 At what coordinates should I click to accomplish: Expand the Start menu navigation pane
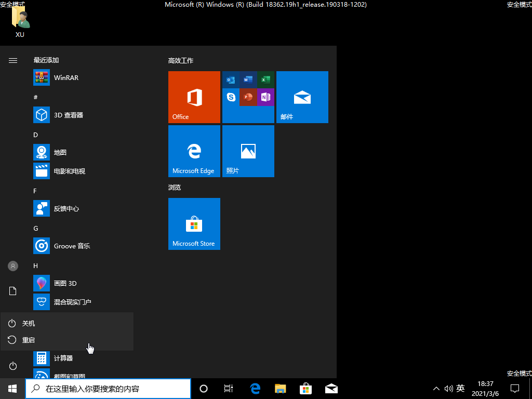(x=12, y=60)
